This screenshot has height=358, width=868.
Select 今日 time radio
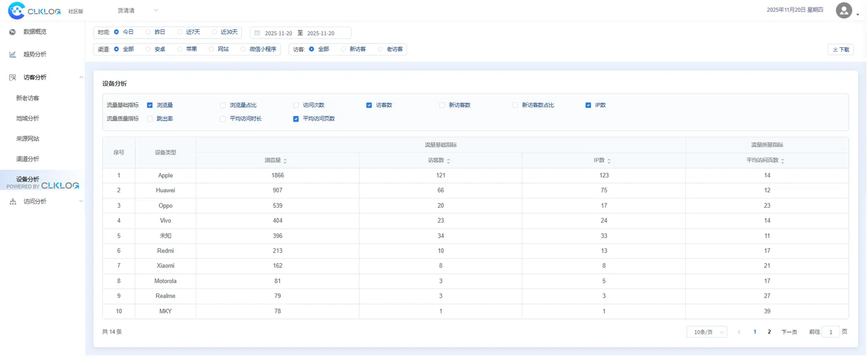click(x=117, y=32)
